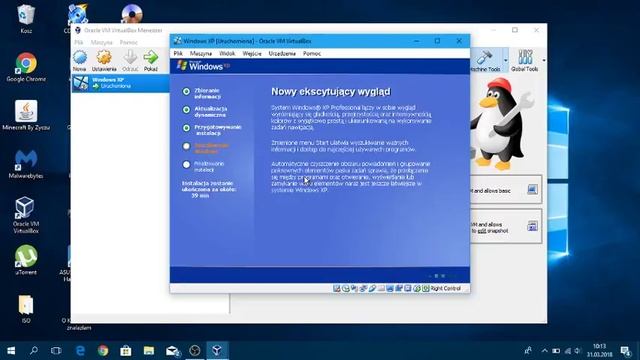Open File Explorer from the taskbar
The image size is (640, 360).
pos(149,351)
